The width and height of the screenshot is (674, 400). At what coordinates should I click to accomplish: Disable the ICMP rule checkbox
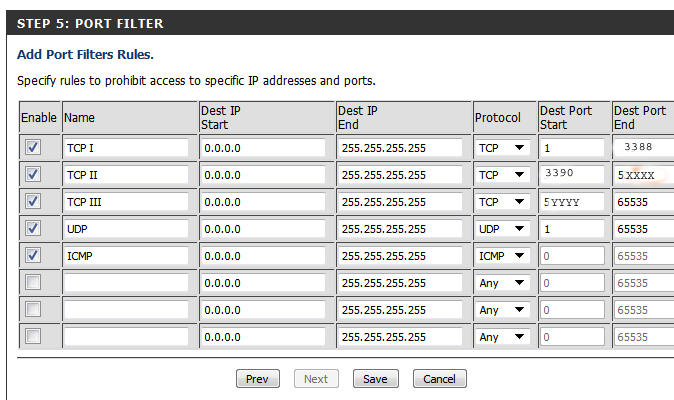point(33,255)
